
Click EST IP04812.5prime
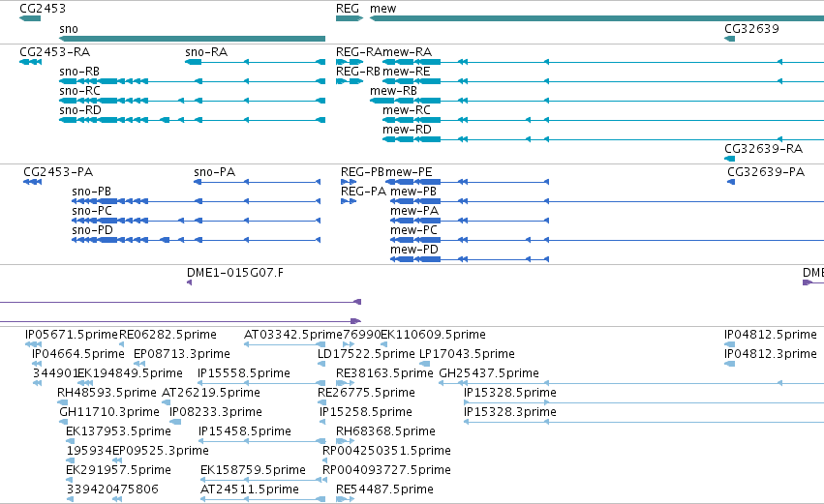point(771,335)
